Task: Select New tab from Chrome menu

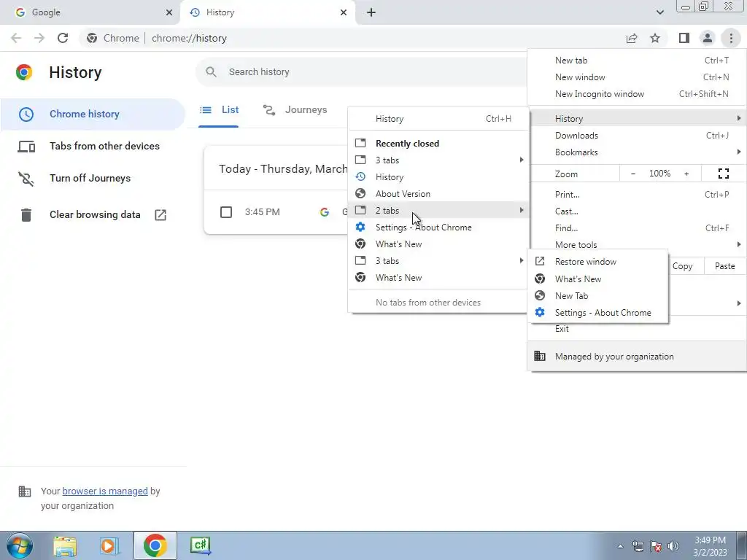Action: [637, 61]
